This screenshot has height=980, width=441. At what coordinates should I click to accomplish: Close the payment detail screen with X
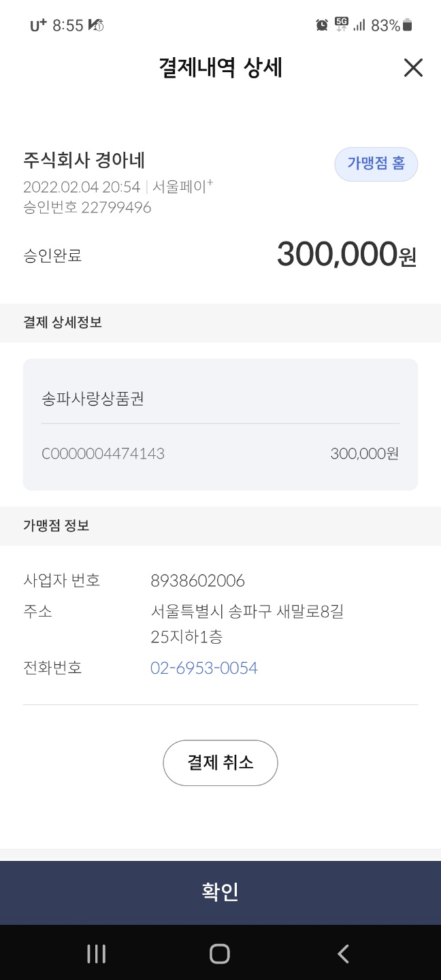[x=413, y=68]
